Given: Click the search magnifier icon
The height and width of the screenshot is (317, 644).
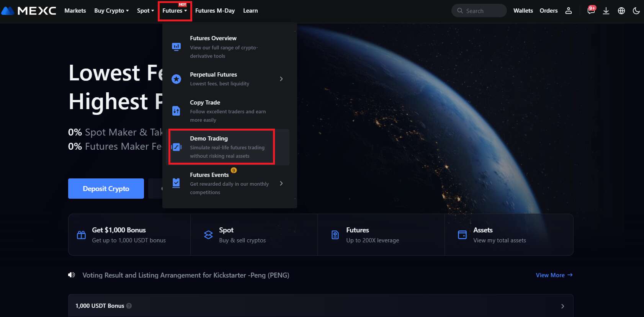Looking at the screenshot, I should tap(460, 11).
